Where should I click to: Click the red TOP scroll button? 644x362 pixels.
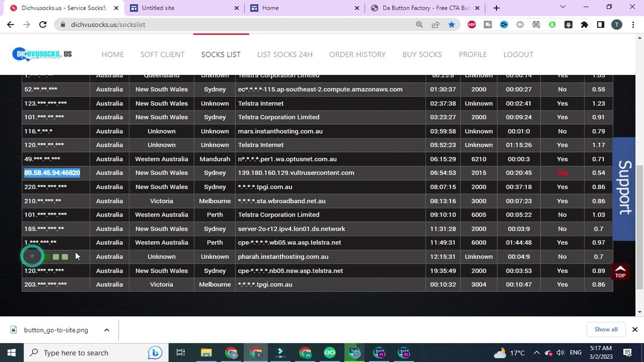(x=620, y=271)
